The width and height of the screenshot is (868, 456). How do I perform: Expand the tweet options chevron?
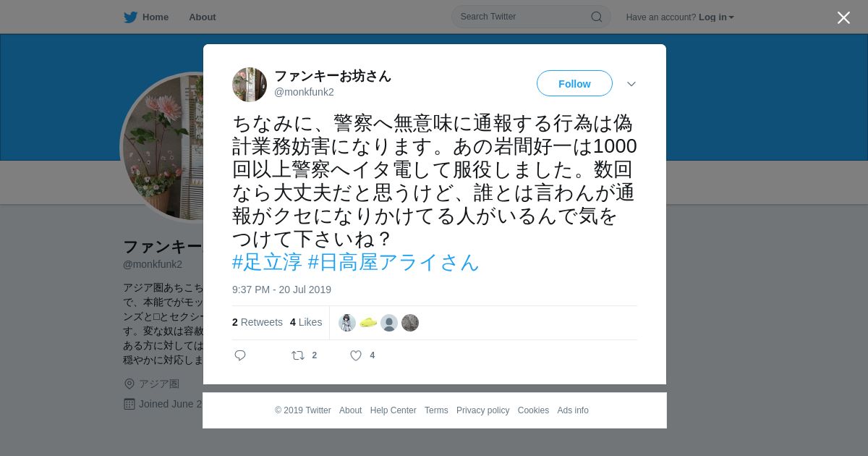coord(631,84)
